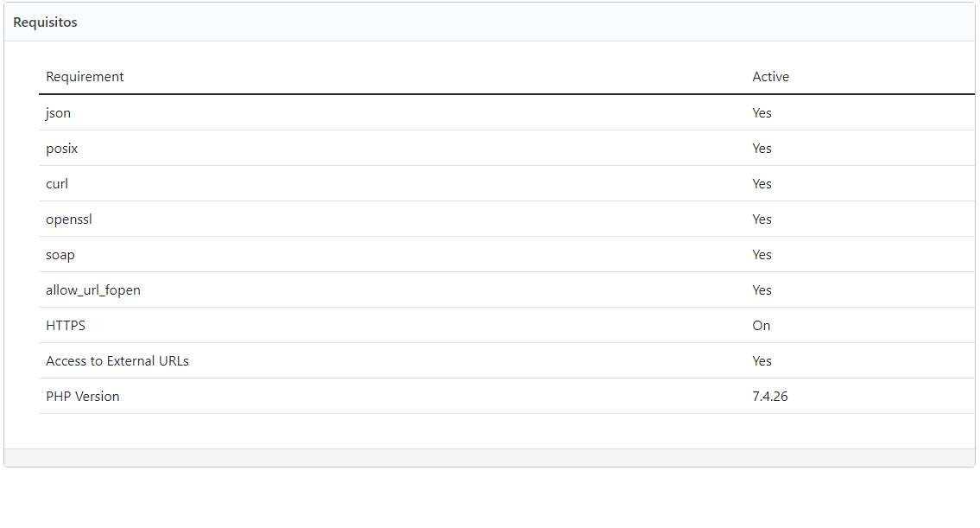Click the On value for HTTPS
This screenshot has width=980, height=528.
(x=762, y=326)
